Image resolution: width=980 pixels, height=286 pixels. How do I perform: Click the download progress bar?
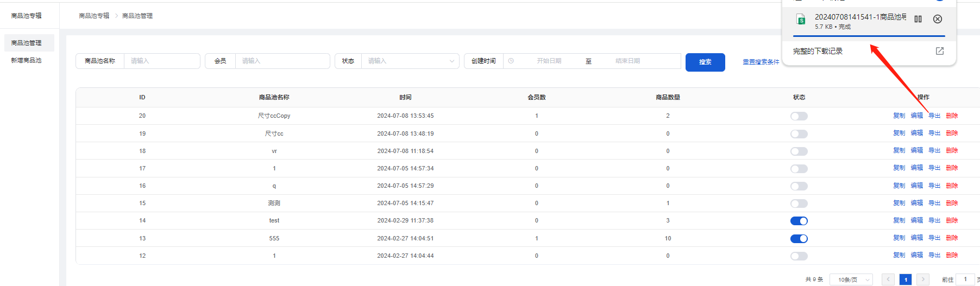click(x=869, y=36)
